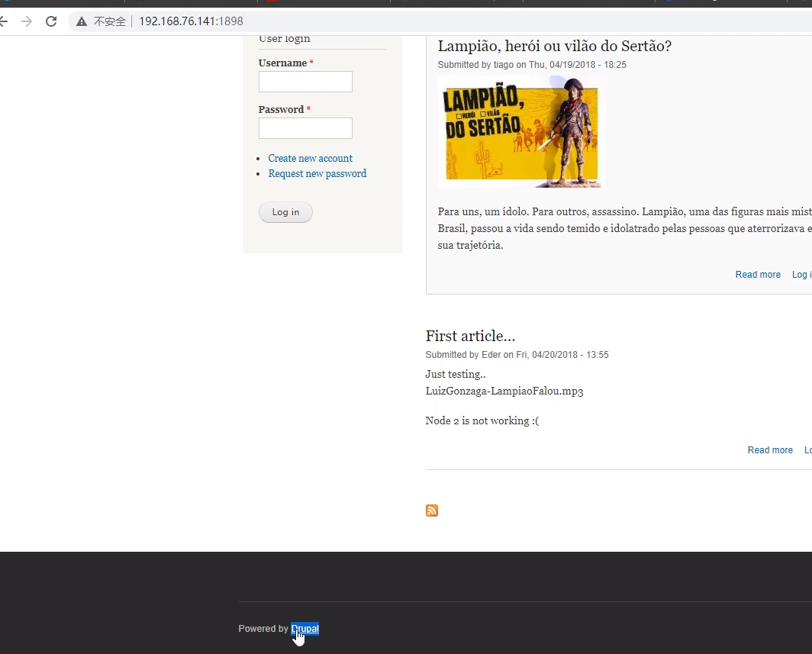Read more on the Lampião article
This screenshot has width=812, height=654.
coord(758,275)
